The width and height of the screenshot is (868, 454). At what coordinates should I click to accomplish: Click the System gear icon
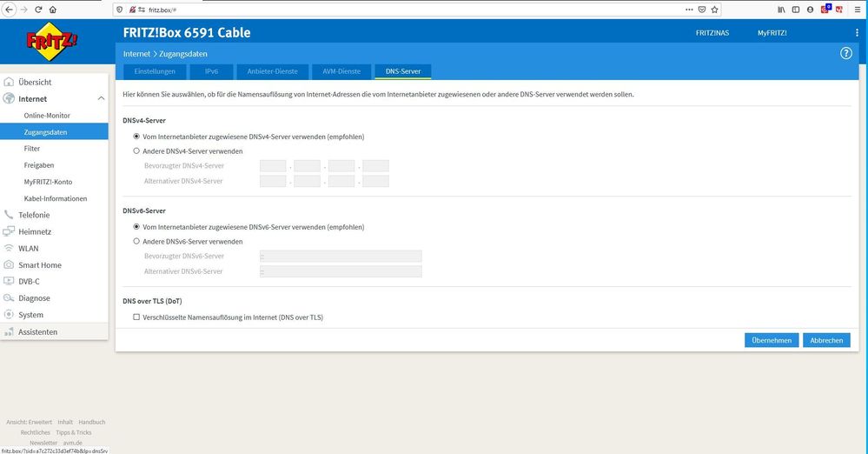tap(9, 314)
